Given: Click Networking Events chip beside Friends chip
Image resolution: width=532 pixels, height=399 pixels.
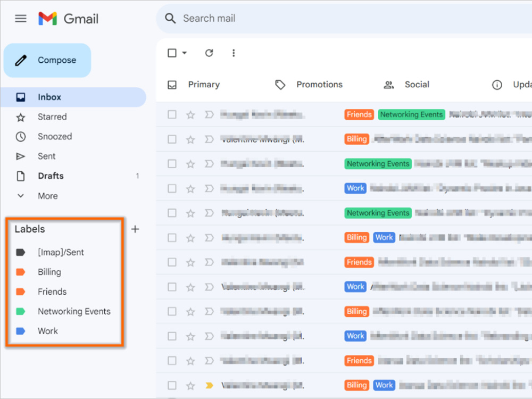Looking at the screenshot, I should click(411, 115).
